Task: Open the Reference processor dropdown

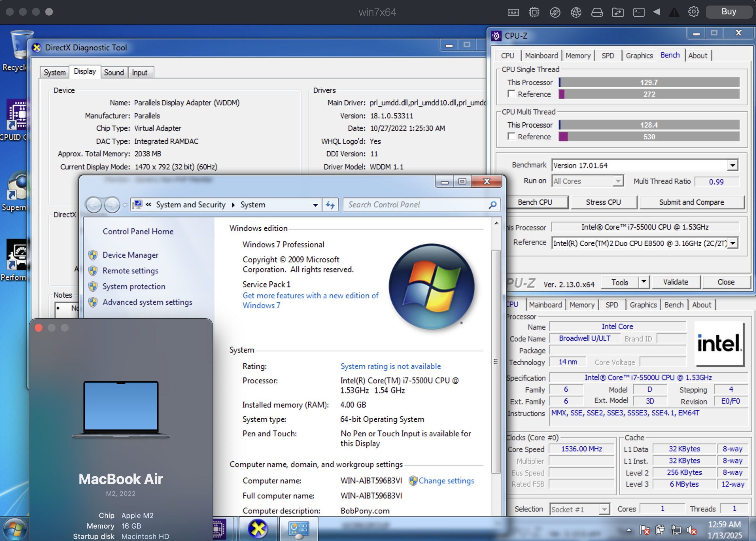Action: (x=733, y=243)
